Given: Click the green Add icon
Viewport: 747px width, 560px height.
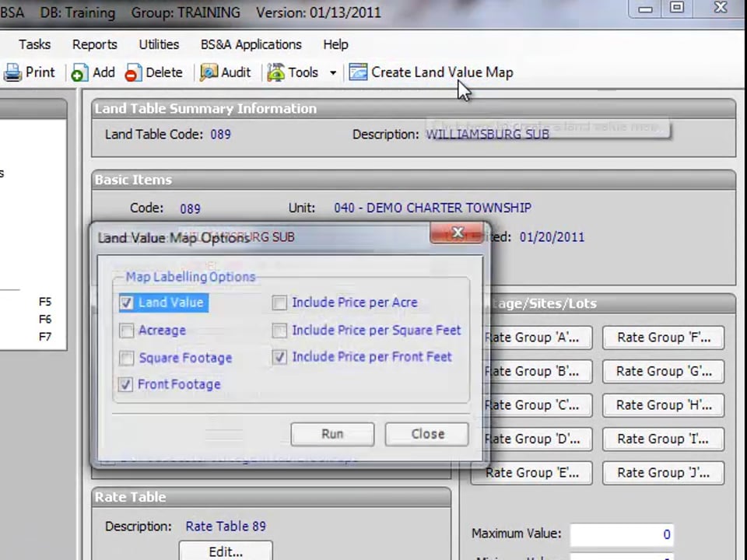Looking at the screenshot, I should coord(79,73).
